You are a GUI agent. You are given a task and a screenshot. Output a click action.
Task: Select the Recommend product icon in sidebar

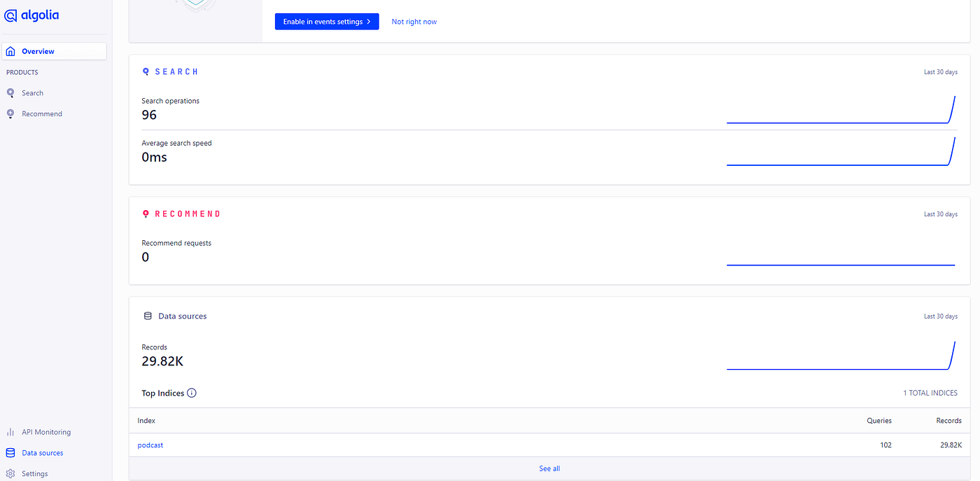[10, 113]
